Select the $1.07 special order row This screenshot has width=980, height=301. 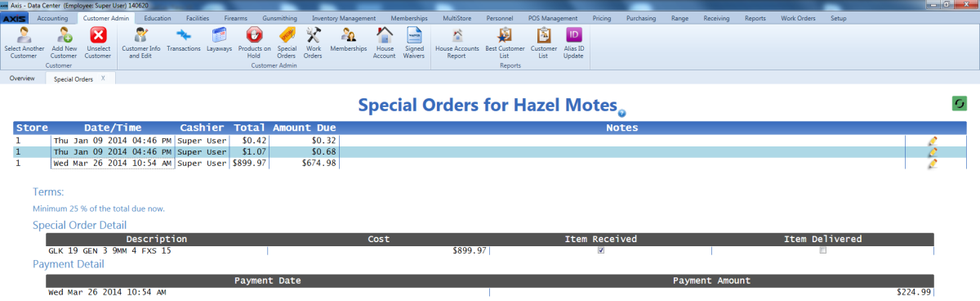pos(490,152)
